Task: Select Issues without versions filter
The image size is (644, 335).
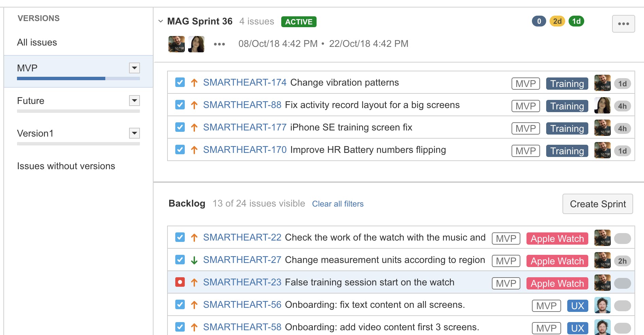Action: [66, 166]
